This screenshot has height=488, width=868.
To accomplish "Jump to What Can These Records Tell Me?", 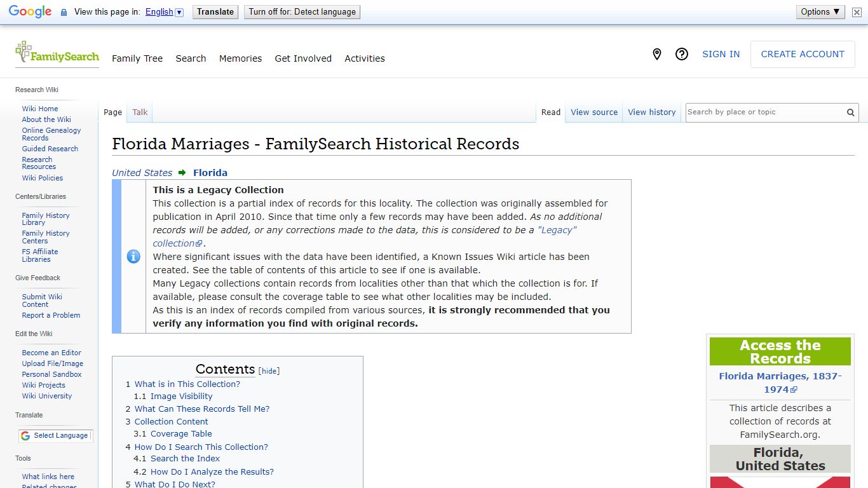I will [x=202, y=409].
